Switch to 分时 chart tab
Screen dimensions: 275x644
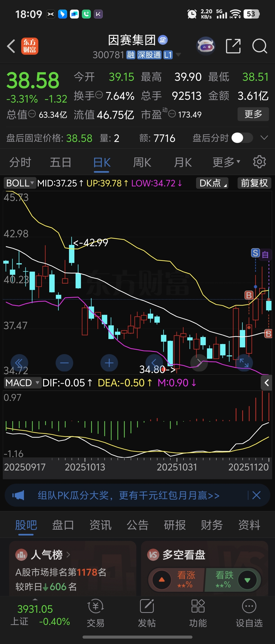20,162
